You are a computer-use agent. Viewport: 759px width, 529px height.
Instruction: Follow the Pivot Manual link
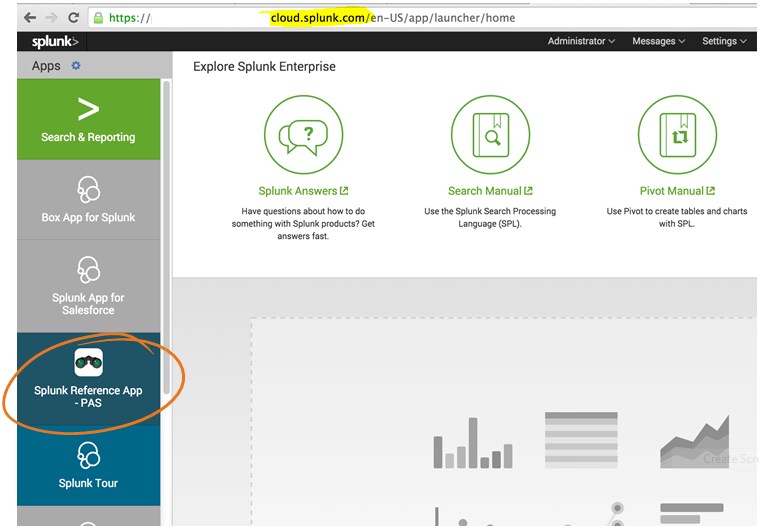click(x=677, y=191)
